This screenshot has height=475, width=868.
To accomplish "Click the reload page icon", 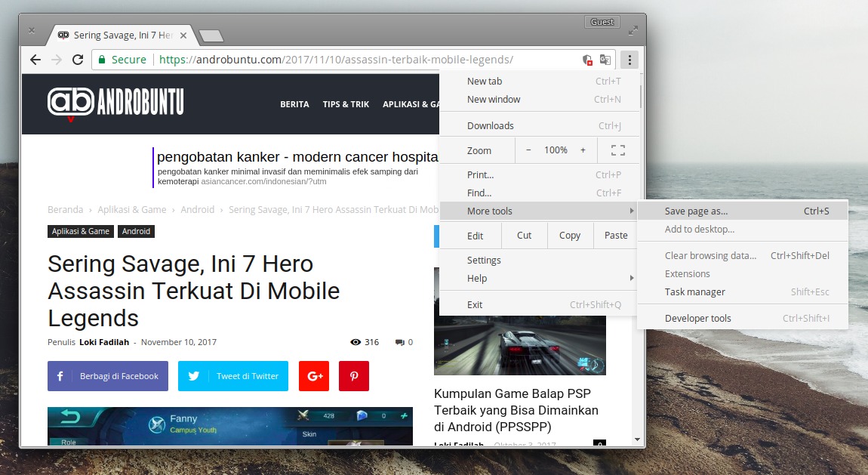I will point(78,59).
